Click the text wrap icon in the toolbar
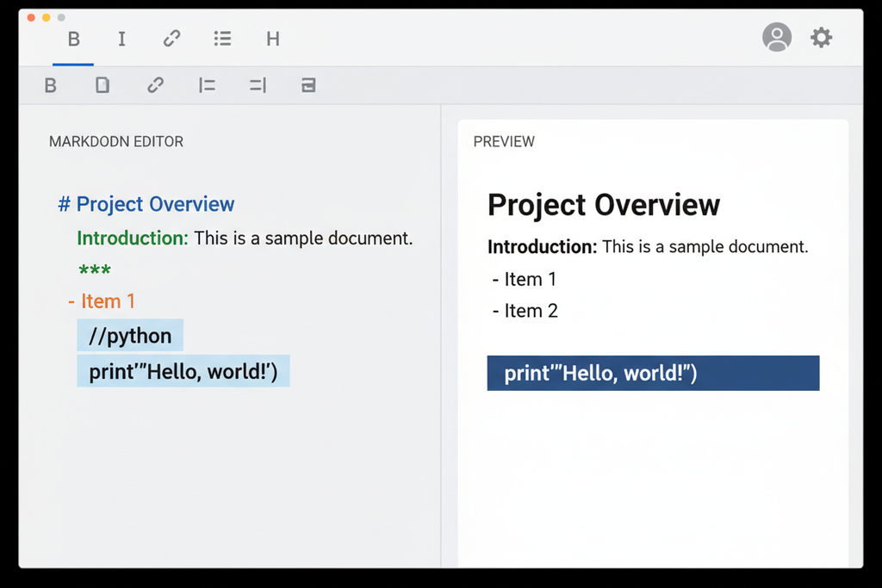 coord(307,85)
